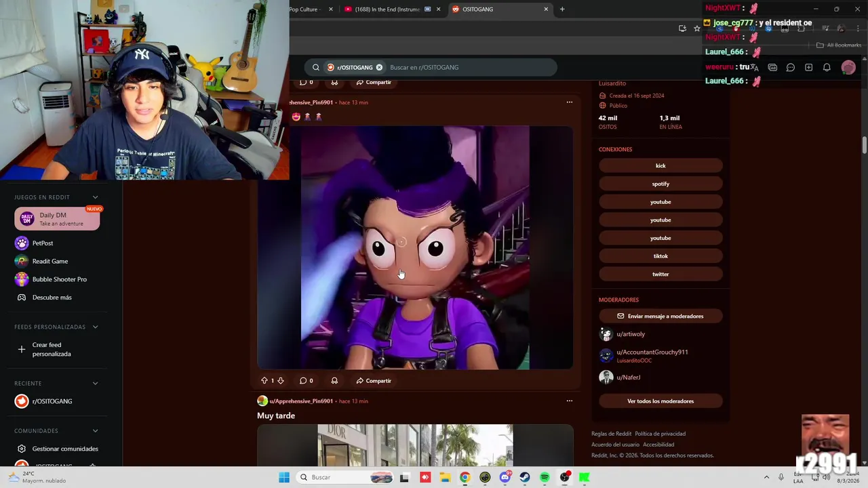This screenshot has width=868, height=488.
Task: Open Accesibilidad footer link
Action: coord(658,445)
